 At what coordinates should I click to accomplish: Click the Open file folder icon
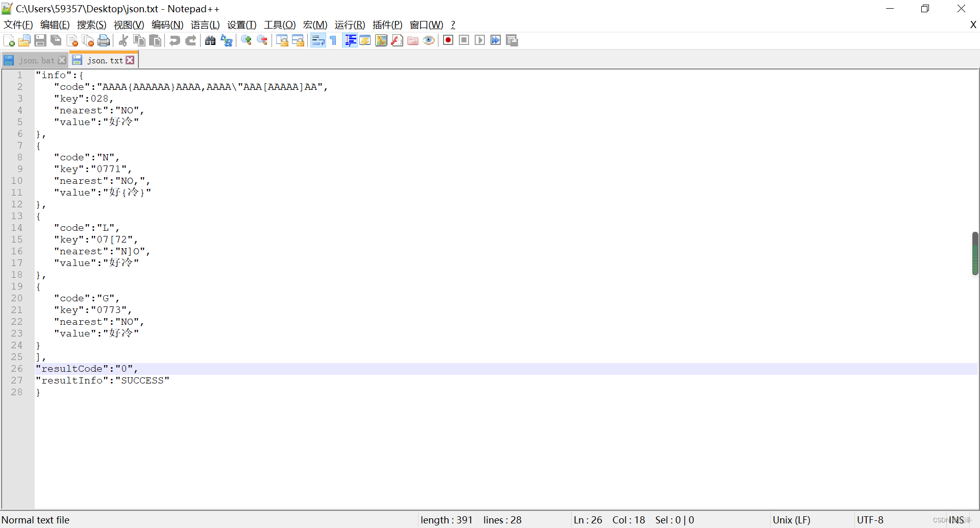[x=24, y=40]
